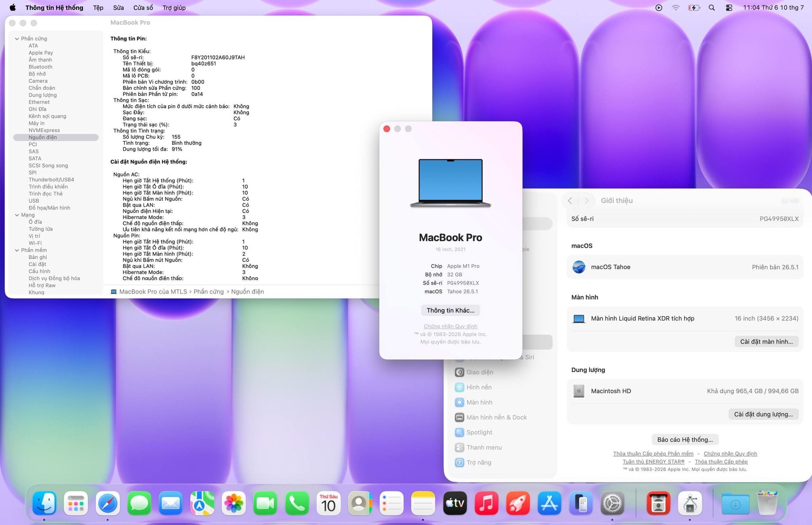Click the System Settings gear in the Dock
Screen dimensions: 812x525
(x=613, y=503)
